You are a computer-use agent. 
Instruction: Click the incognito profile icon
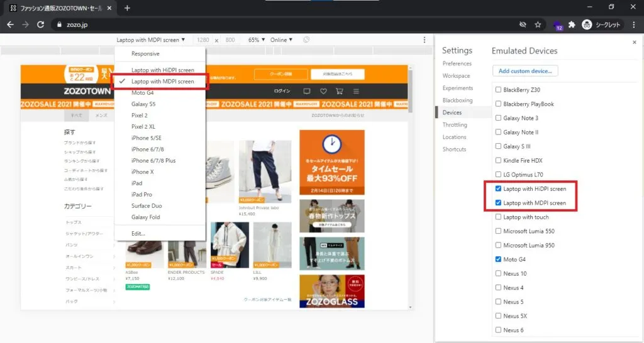(587, 24)
